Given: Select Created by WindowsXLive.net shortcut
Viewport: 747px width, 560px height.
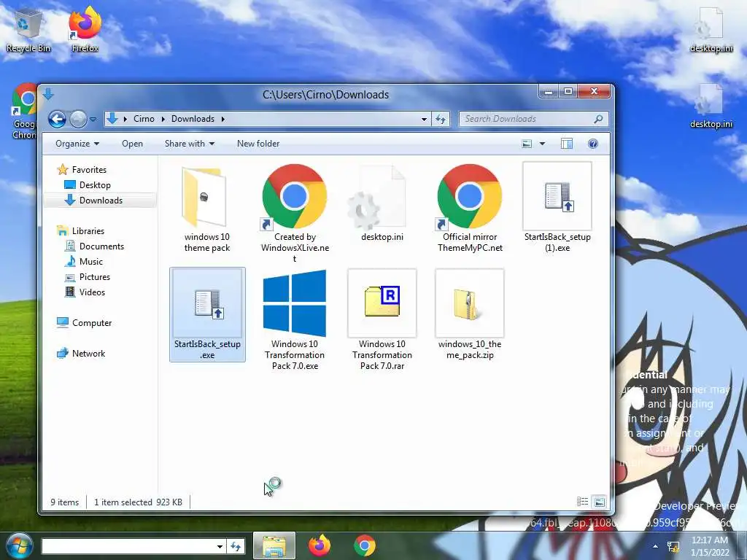Looking at the screenshot, I should [295, 214].
